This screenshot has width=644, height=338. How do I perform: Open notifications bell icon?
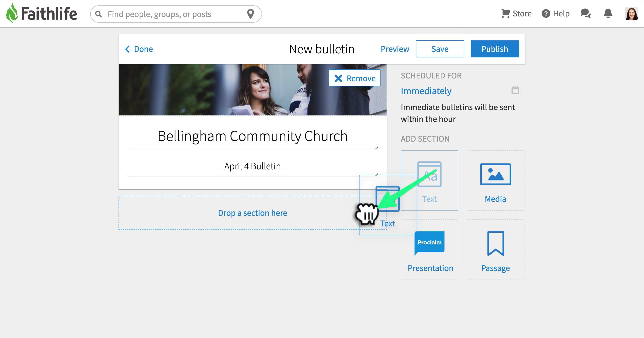click(608, 14)
